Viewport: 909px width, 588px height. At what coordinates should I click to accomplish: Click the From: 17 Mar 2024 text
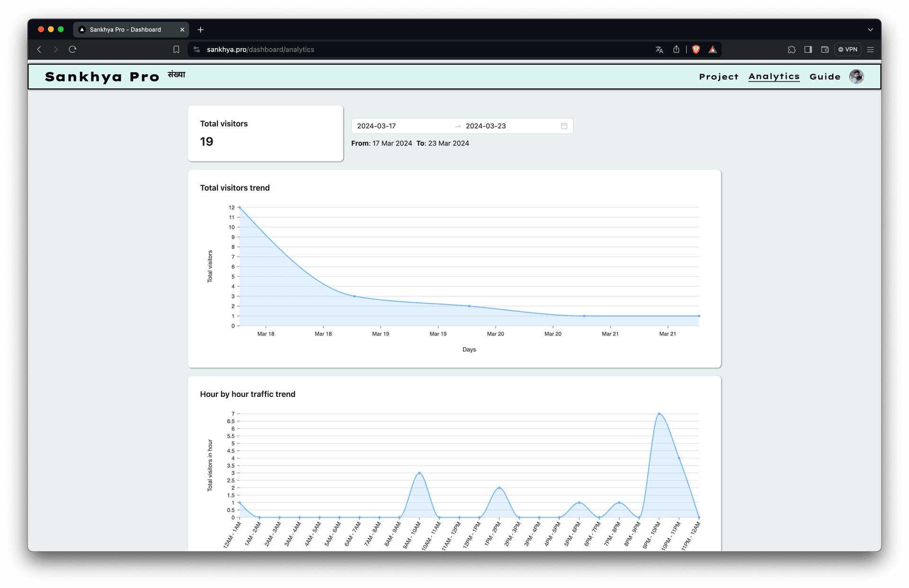[x=382, y=143]
